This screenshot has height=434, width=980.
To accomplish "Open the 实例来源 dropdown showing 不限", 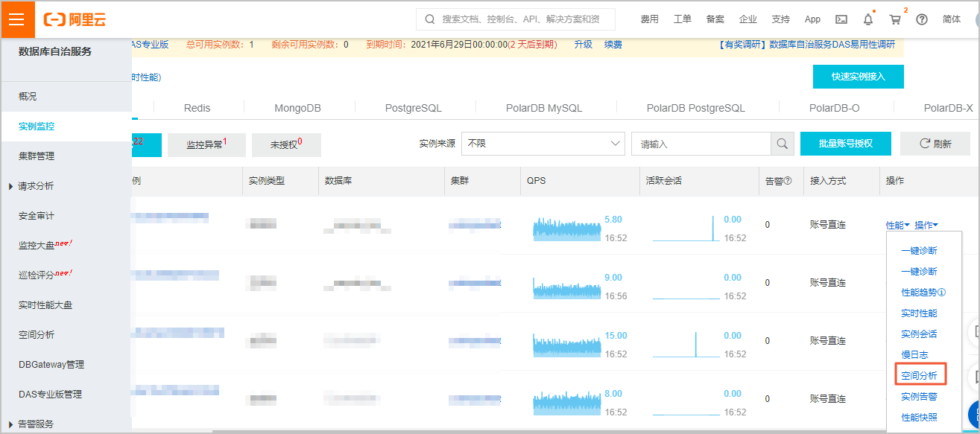I will point(543,144).
